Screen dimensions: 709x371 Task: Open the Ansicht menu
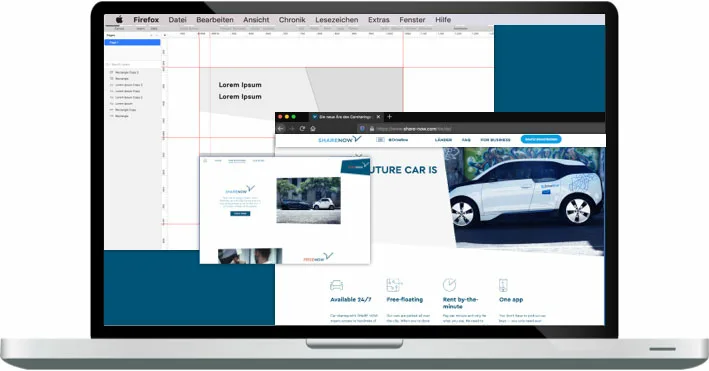click(256, 20)
